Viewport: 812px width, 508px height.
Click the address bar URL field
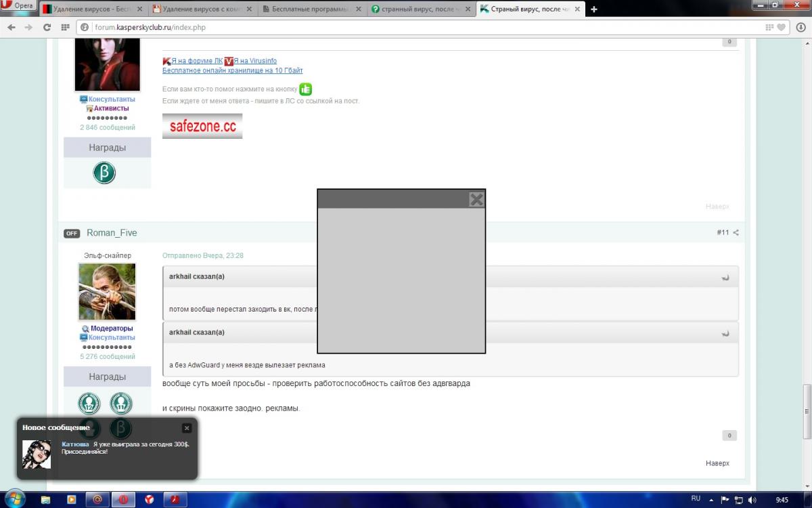pyautogui.click(x=420, y=28)
